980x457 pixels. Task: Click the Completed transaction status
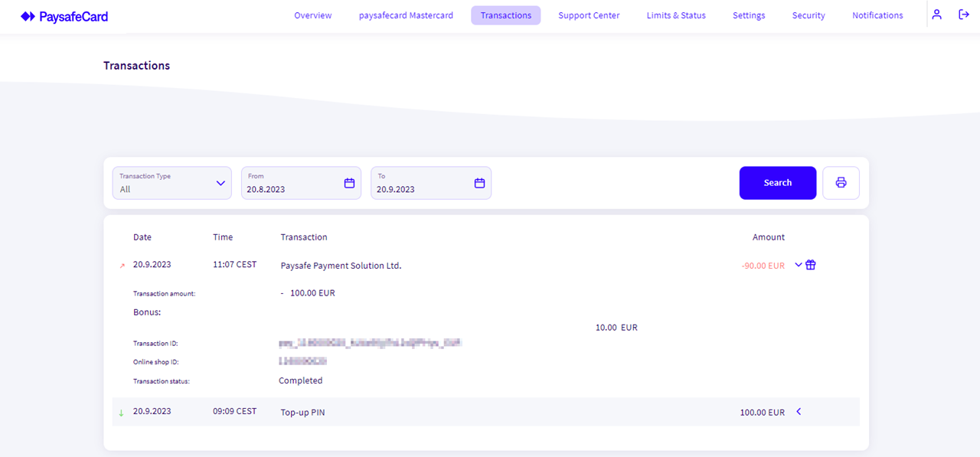click(301, 380)
